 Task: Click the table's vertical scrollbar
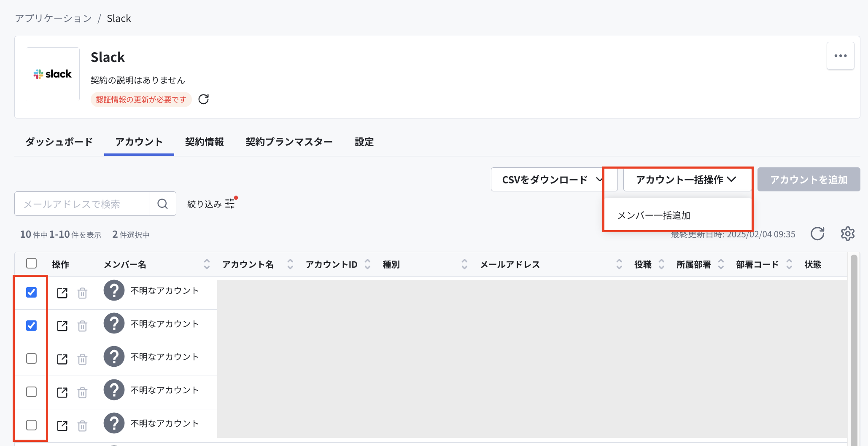click(854, 350)
